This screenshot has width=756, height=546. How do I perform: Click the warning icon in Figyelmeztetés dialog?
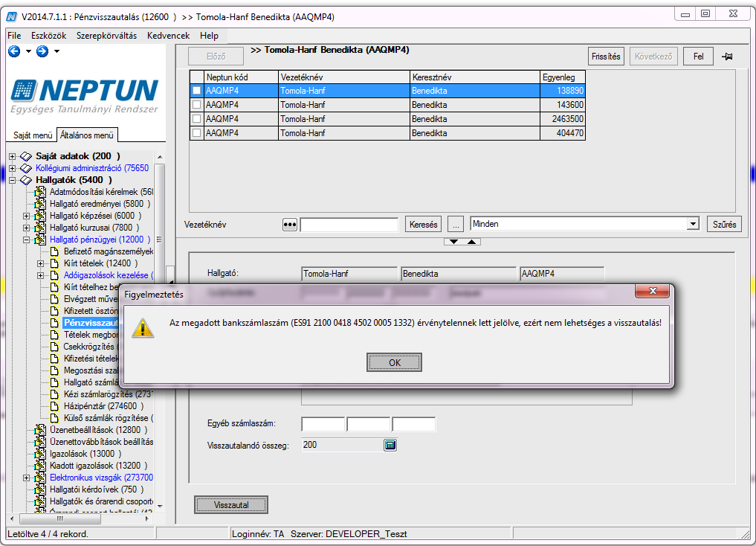tap(143, 328)
